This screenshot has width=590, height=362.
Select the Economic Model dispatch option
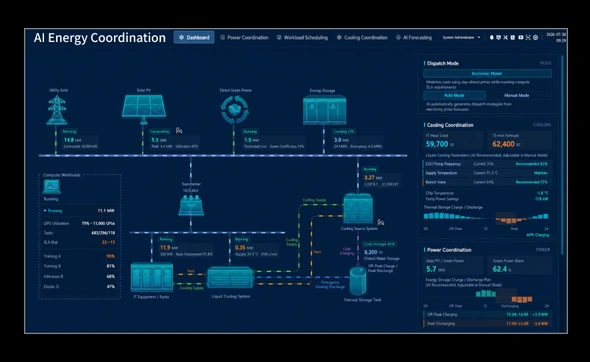487,73
